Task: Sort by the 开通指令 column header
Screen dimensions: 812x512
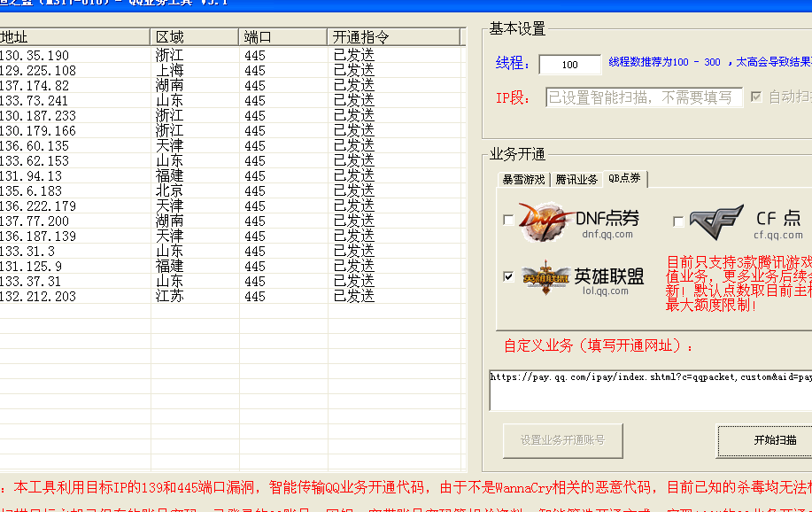Action: pos(393,37)
